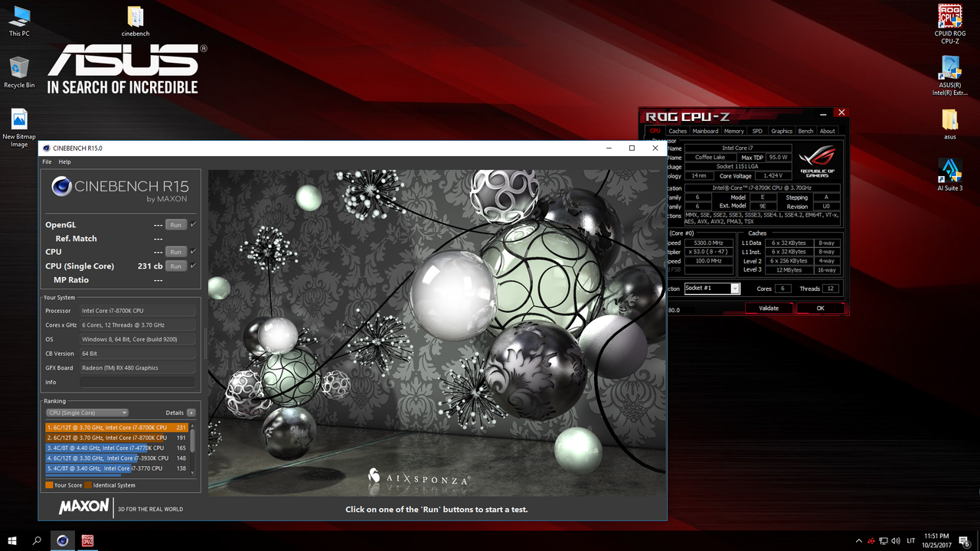Click the Coffee Lake code name field
The height and width of the screenshot is (551, 980).
coord(710,157)
